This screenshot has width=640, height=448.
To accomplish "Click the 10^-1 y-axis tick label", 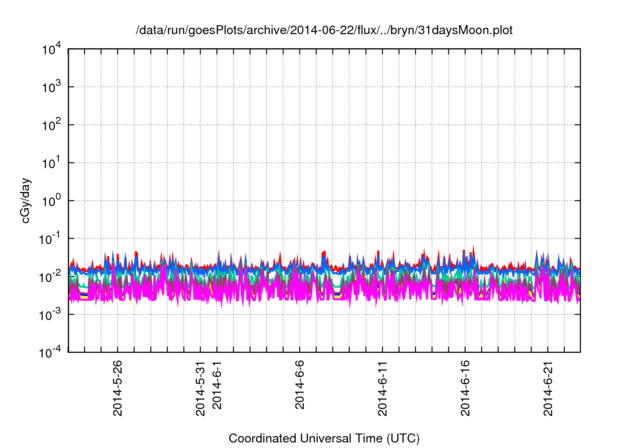I will tap(50, 238).
